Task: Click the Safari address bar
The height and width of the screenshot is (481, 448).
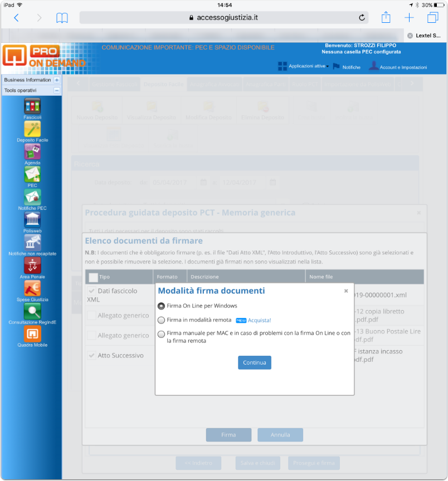Action: pos(224,17)
